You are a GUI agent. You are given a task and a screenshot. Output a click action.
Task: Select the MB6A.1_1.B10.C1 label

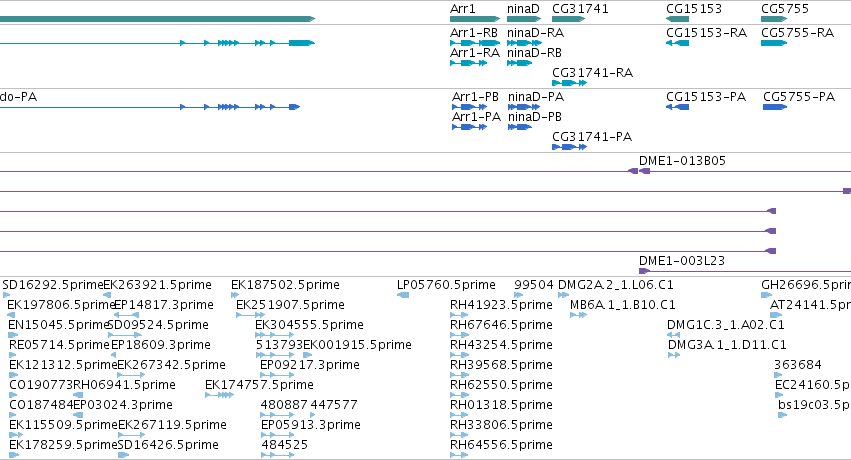click(623, 305)
